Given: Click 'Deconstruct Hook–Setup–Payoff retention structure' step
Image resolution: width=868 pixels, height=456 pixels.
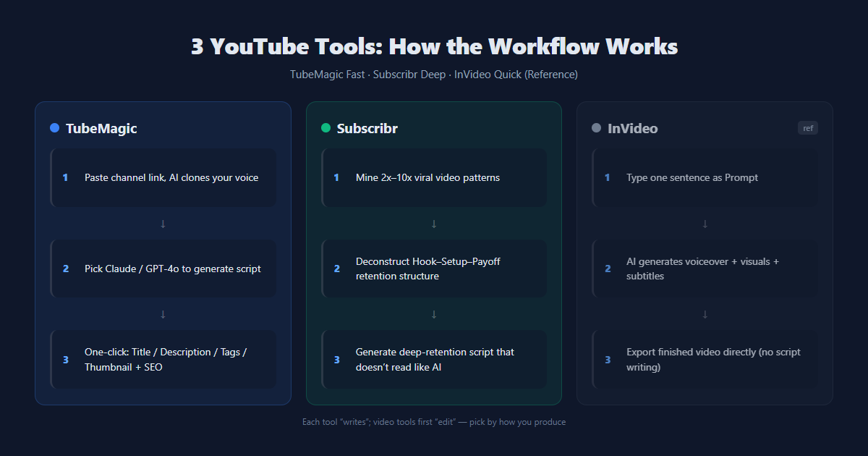Looking at the screenshot, I should tap(434, 269).
